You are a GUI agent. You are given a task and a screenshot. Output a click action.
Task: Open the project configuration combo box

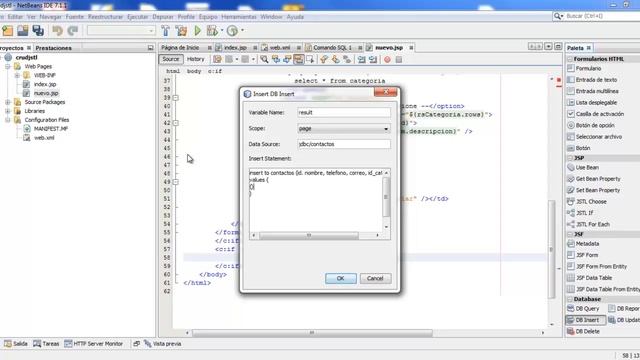coord(121,31)
